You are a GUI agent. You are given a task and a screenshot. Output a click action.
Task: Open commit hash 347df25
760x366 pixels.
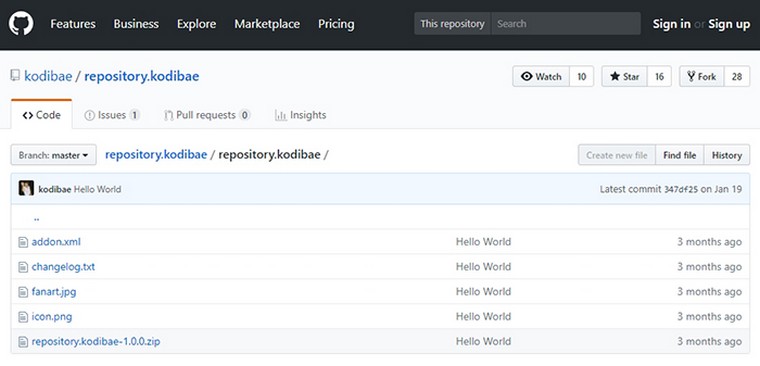click(x=681, y=189)
